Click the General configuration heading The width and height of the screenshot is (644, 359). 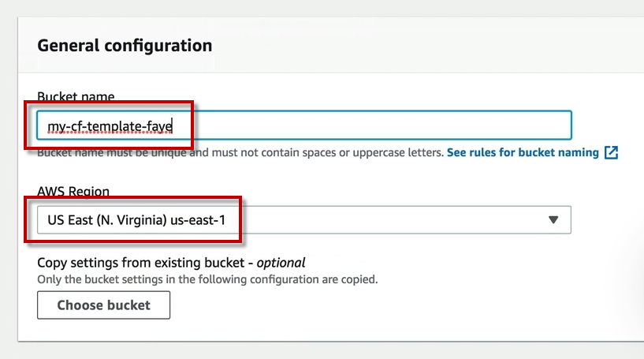click(125, 45)
